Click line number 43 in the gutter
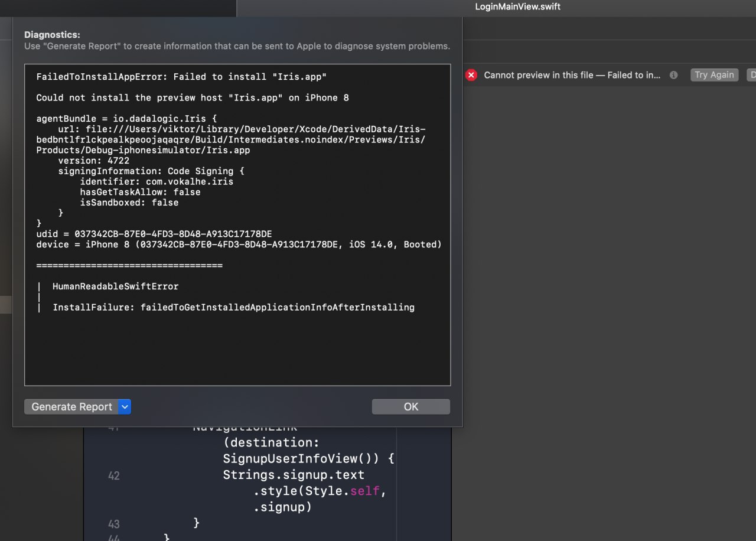The height and width of the screenshot is (541, 756). click(113, 524)
